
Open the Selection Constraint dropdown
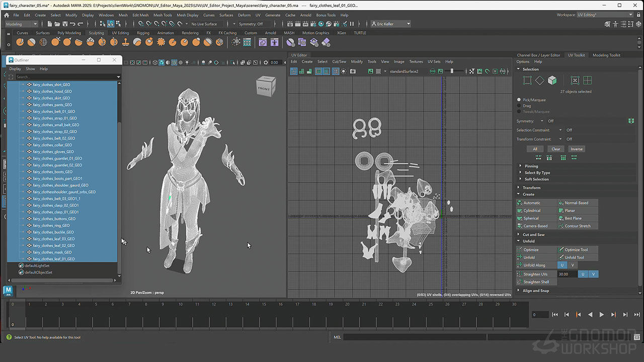pyautogui.click(x=560, y=130)
